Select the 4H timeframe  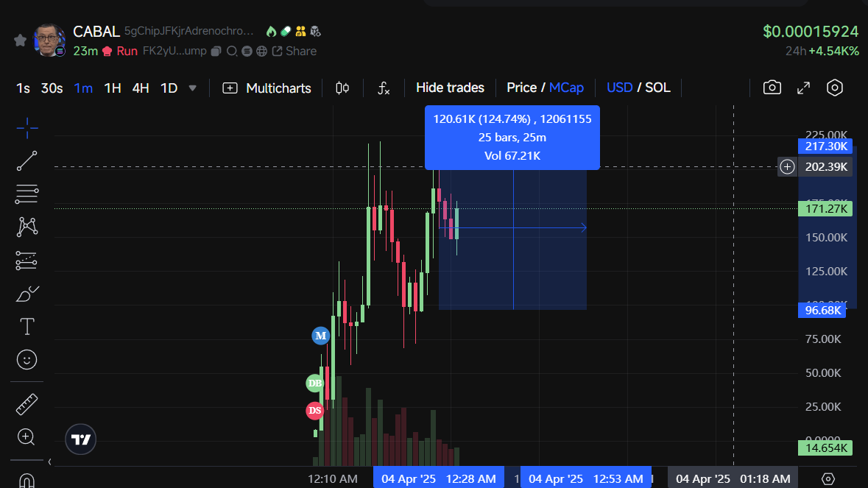click(141, 88)
